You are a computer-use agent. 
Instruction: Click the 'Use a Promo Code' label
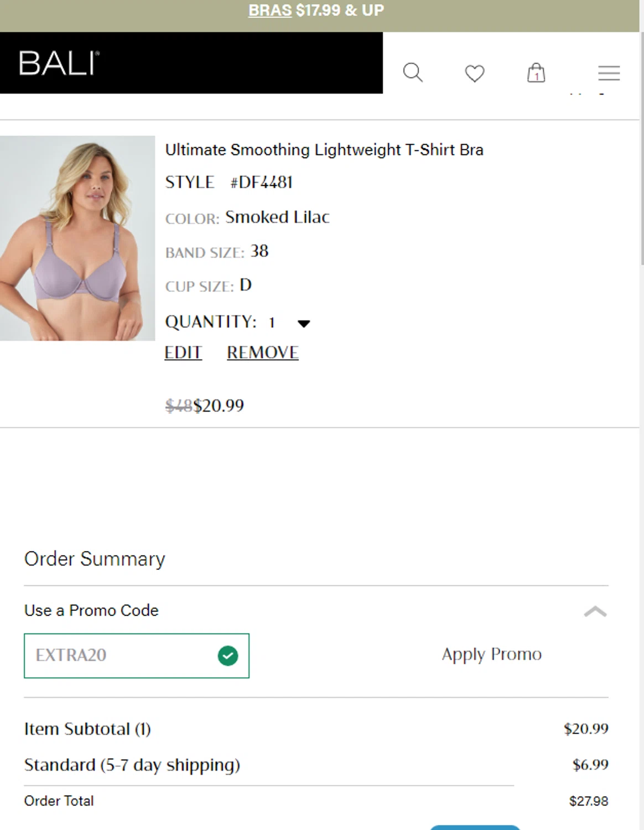pyautogui.click(x=91, y=610)
